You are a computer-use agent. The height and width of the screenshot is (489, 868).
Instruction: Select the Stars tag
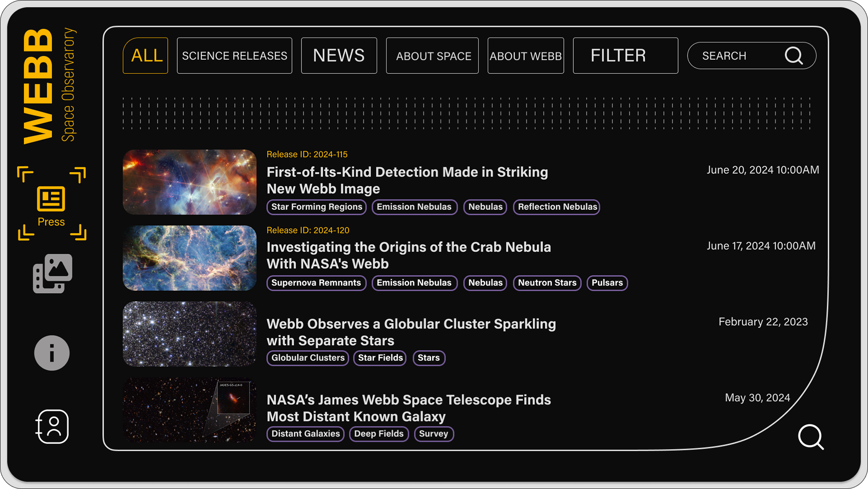[x=429, y=358]
